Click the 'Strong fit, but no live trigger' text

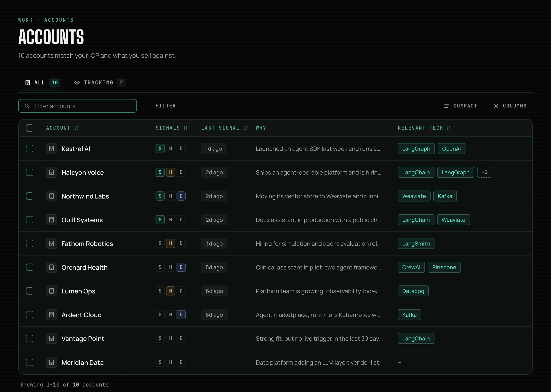tap(319, 339)
